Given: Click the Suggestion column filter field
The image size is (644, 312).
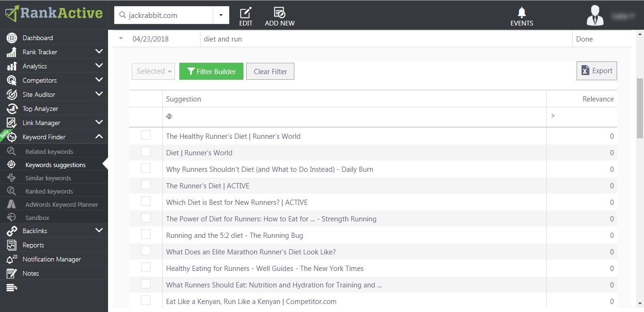Looking at the screenshot, I should click(x=354, y=116).
